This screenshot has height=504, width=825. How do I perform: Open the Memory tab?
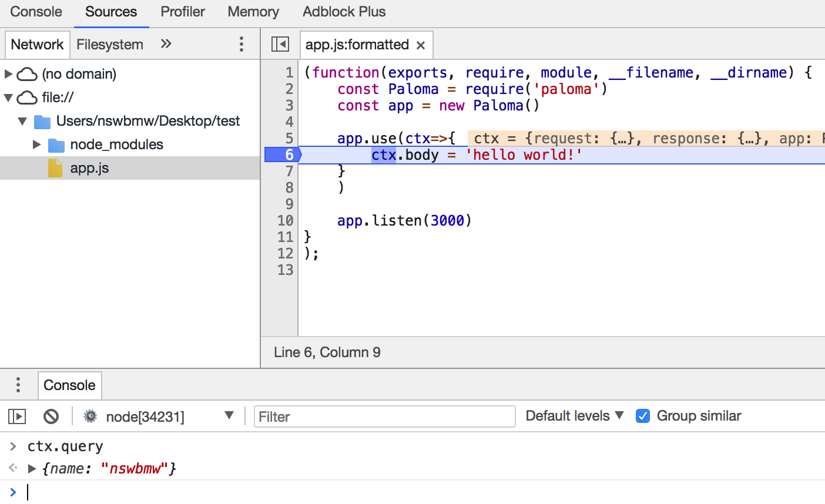click(x=253, y=12)
